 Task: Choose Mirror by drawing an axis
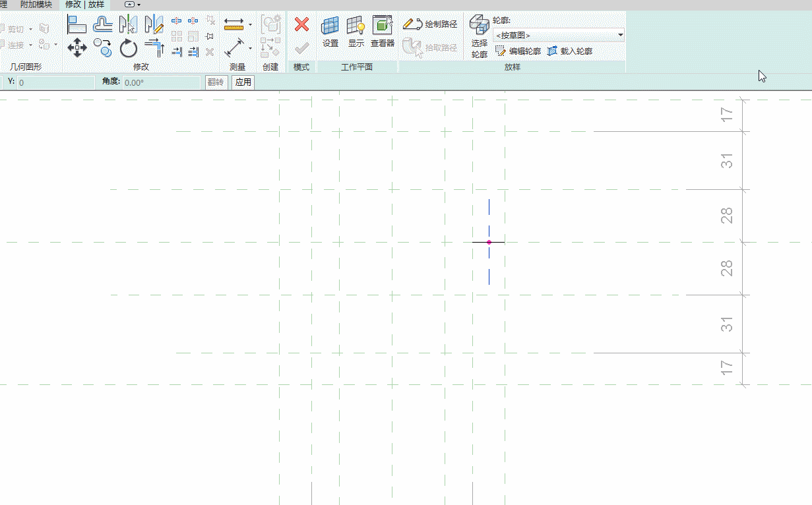coord(154,25)
